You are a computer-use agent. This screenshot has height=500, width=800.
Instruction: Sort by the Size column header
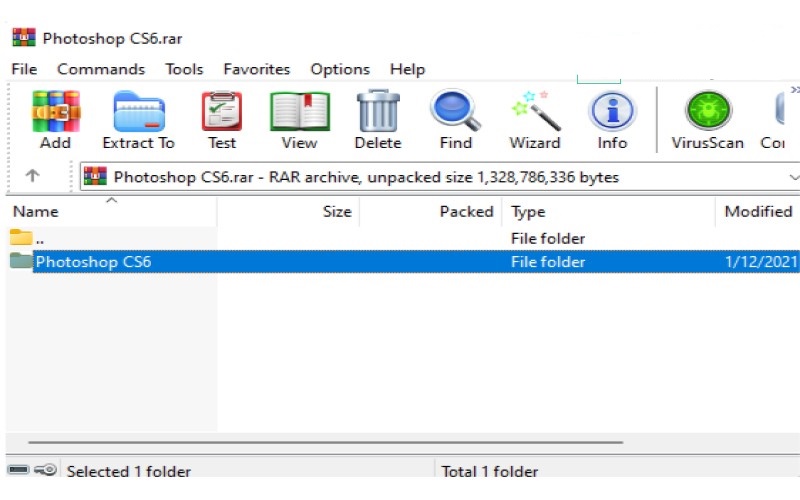tap(289, 211)
